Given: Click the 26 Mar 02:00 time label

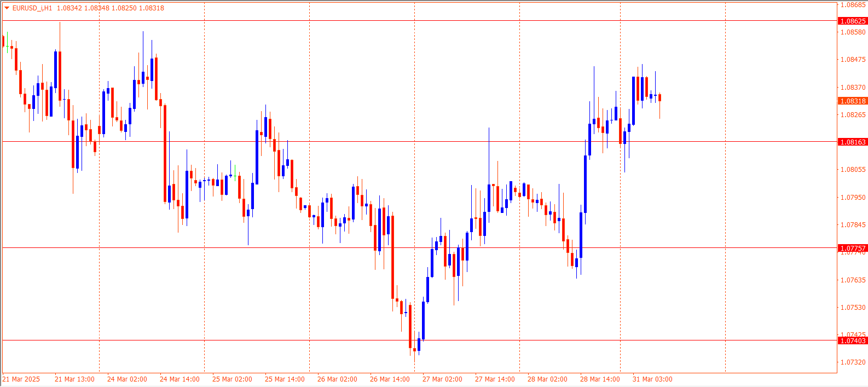Looking at the screenshot, I should 337,379.
